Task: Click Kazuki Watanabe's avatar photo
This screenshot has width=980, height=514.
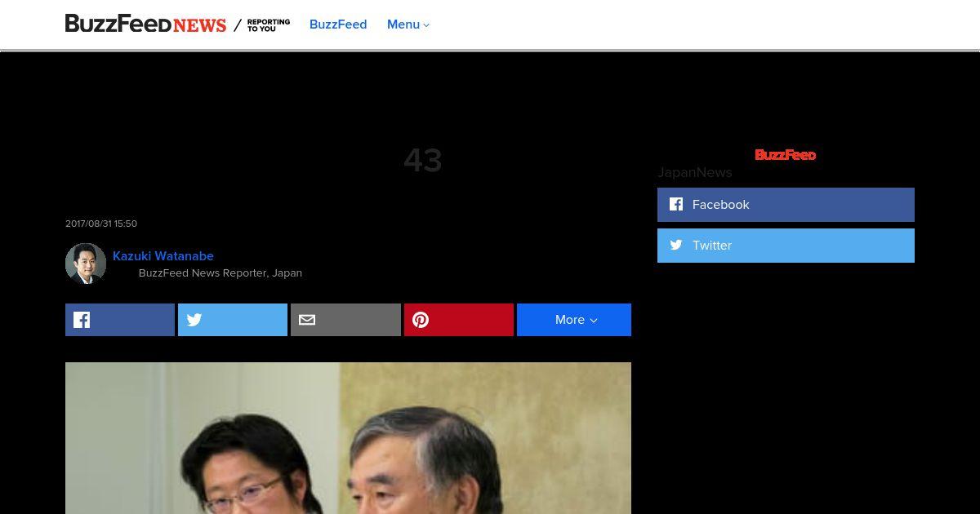Action: (x=86, y=264)
